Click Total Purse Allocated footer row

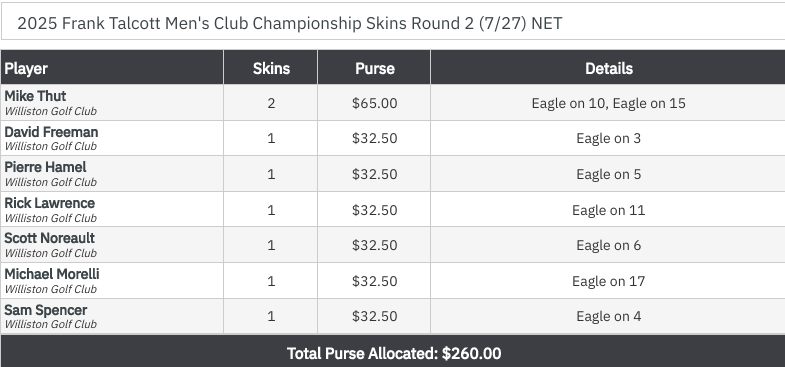393,353
